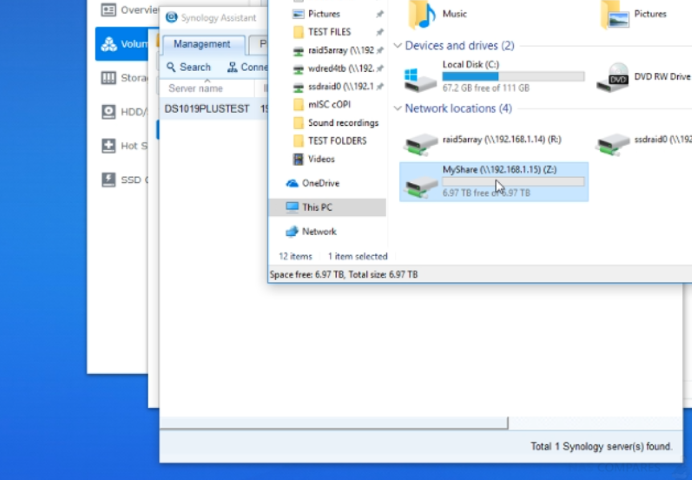Click '67.2 GB free of 111 GB' text
This screenshot has width=692, height=480.
pyautogui.click(x=485, y=88)
